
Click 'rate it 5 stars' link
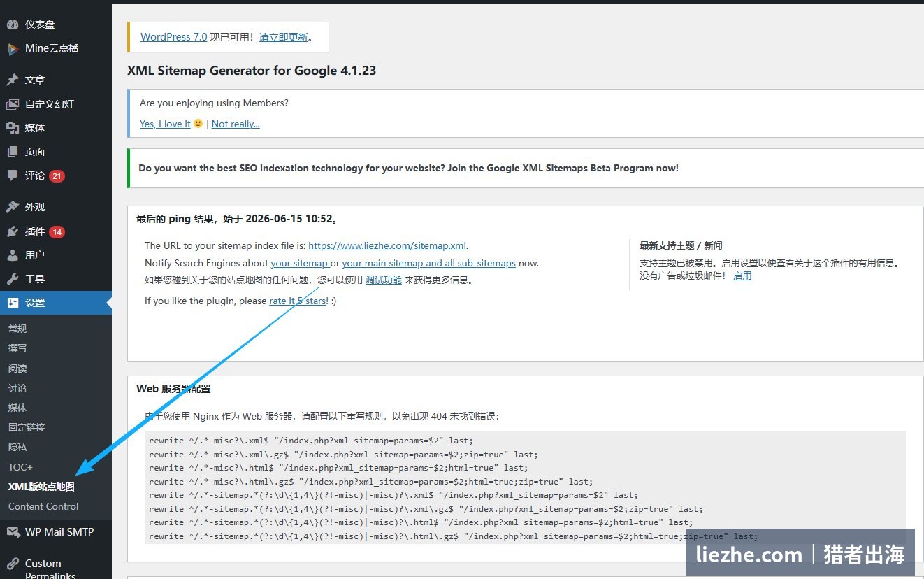tap(297, 301)
